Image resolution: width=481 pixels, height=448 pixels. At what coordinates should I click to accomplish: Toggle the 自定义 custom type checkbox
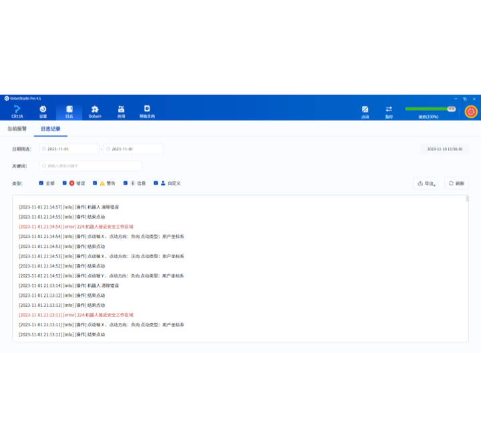click(156, 183)
